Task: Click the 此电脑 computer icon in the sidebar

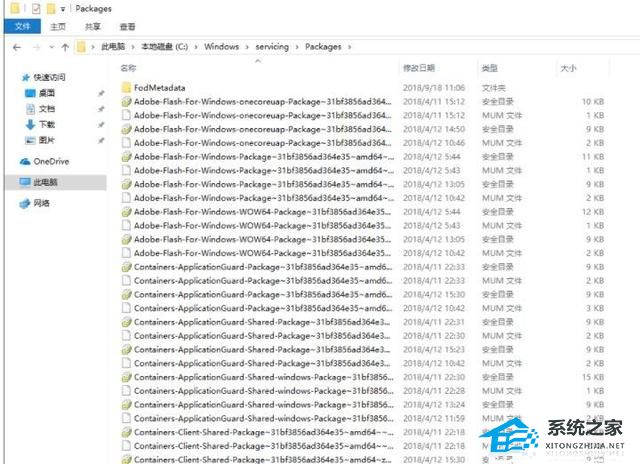Action: tap(25, 182)
